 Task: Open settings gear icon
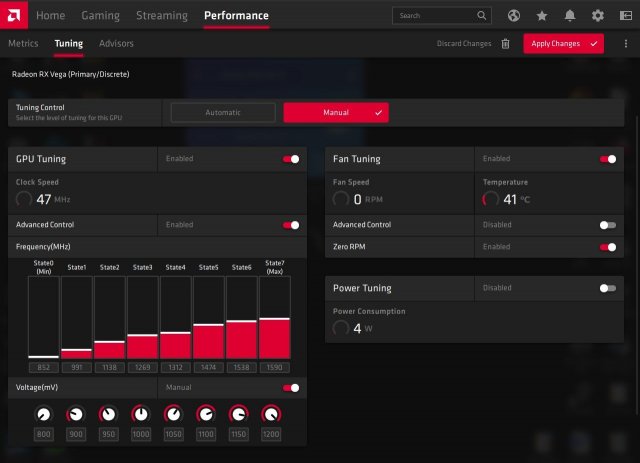[x=598, y=16]
